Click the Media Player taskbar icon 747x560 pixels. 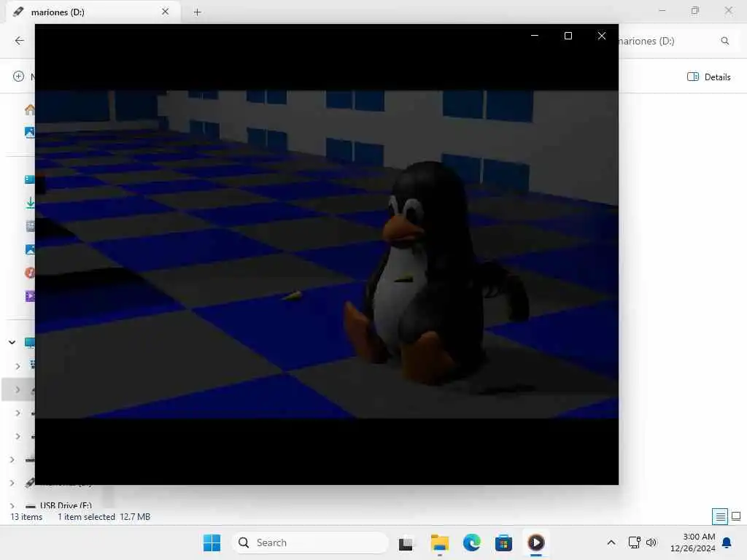[536, 542]
